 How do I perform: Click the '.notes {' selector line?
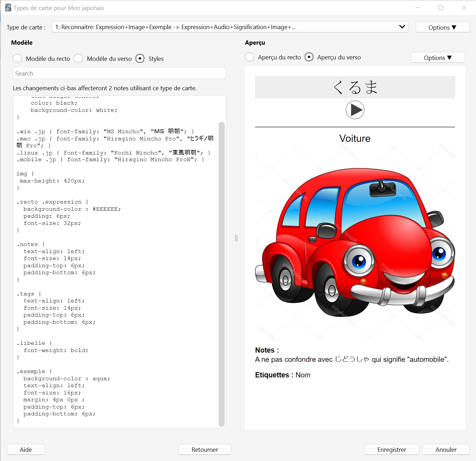click(31, 244)
